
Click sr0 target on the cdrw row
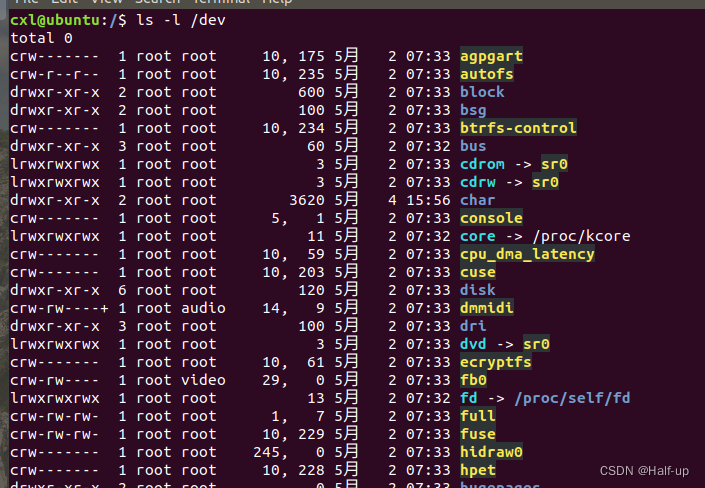[545, 182]
